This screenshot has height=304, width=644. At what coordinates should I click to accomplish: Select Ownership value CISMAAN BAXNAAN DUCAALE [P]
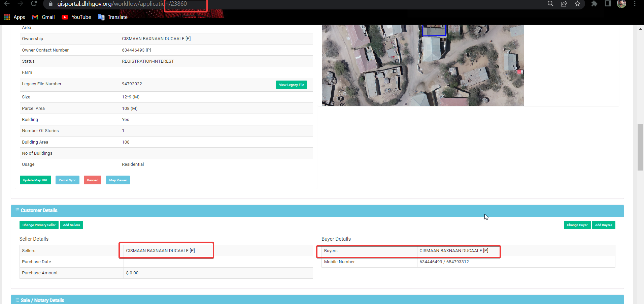pyautogui.click(x=156, y=39)
